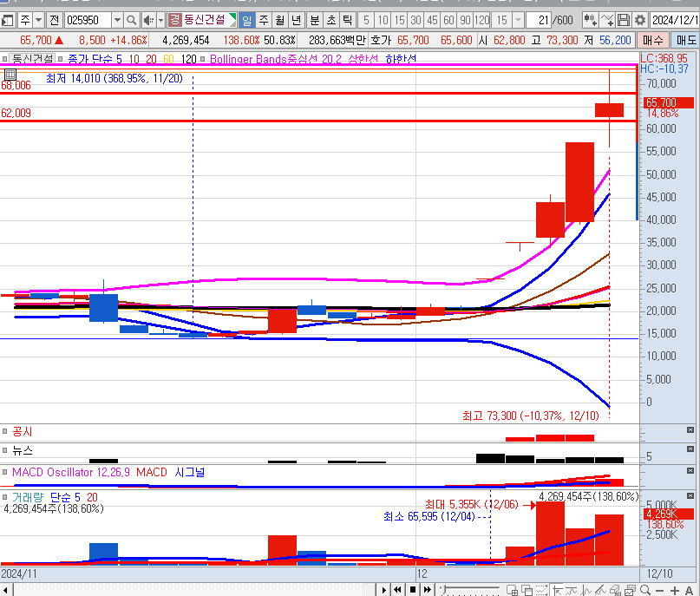The image size is (700, 596).
Task: Toggle the 거래량 volume panel marker box
Action: pos(4,496)
